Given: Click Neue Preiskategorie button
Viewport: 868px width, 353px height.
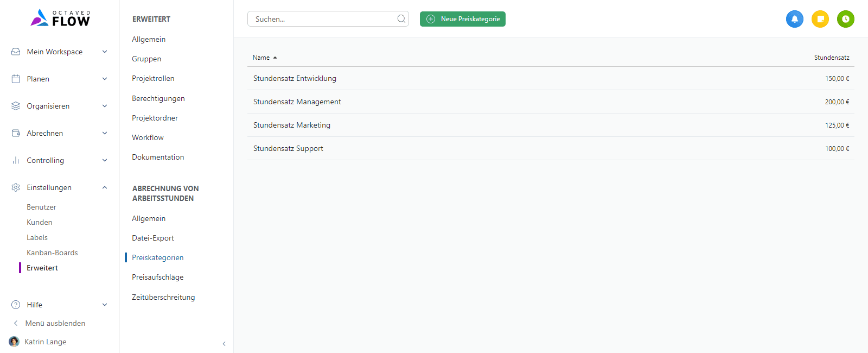Looking at the screenshot, I should [463, 19].
